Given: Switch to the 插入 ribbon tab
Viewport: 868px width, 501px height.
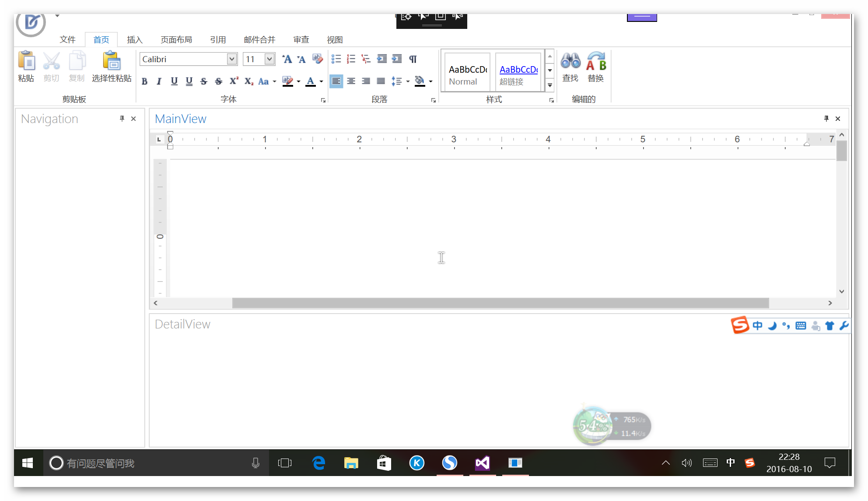Looking at the screenshot, I should tap(135, 39).
